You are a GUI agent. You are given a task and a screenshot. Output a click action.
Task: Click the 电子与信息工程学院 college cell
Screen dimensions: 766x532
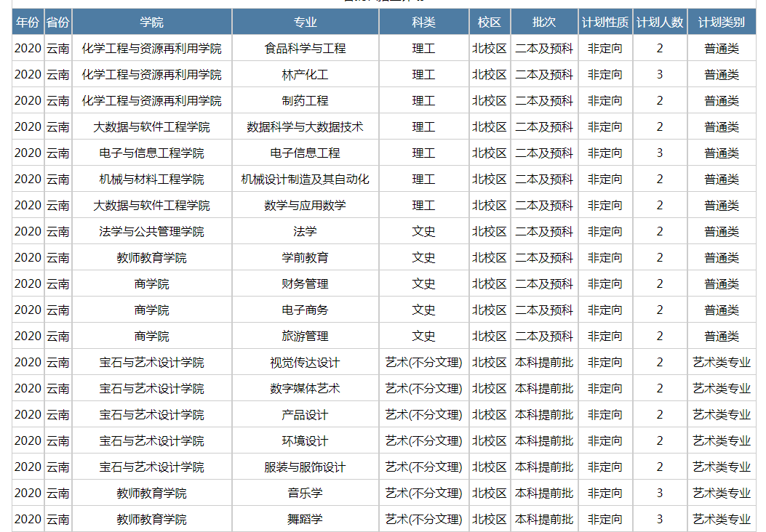(151, 153)
